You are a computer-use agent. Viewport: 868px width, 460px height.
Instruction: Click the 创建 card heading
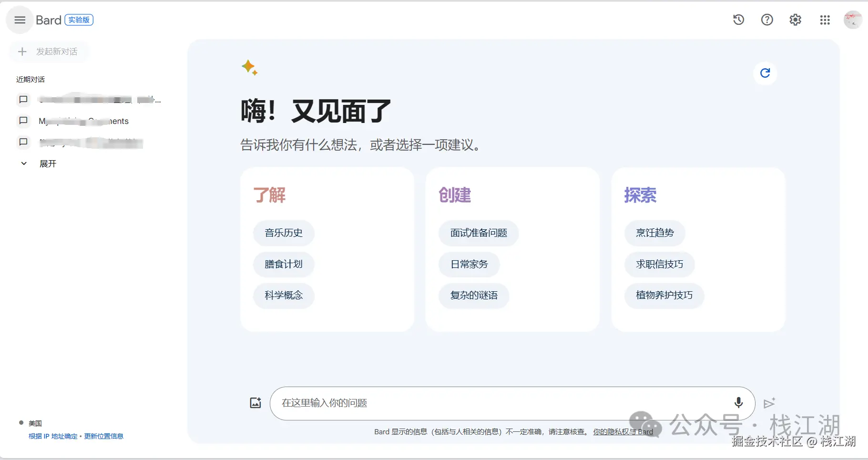click(x=455, y=195)
